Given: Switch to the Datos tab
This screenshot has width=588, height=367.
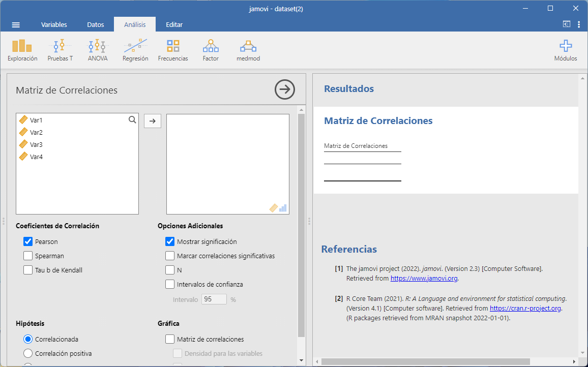Looking at the screenshot, I should pyautogui.click(x=96, y=24).
